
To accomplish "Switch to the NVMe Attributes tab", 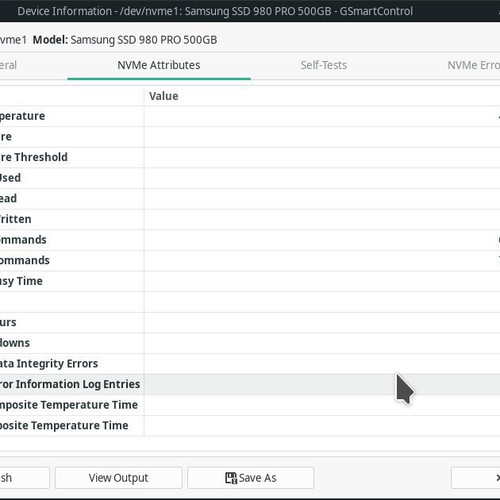I will tap(159, 65).
